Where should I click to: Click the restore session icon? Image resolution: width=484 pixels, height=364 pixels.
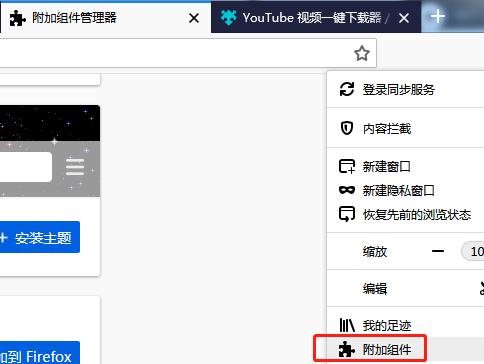(x=347, y=214)
